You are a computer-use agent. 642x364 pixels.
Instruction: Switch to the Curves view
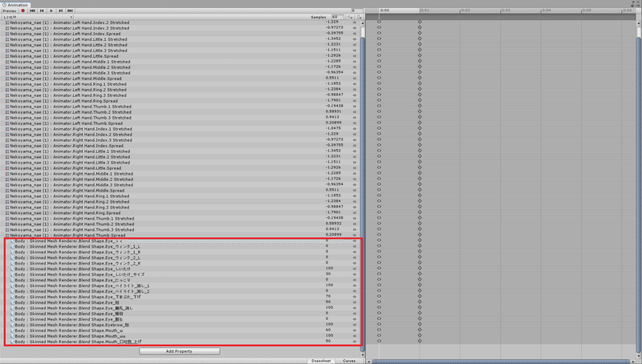[x=349, y=361]
